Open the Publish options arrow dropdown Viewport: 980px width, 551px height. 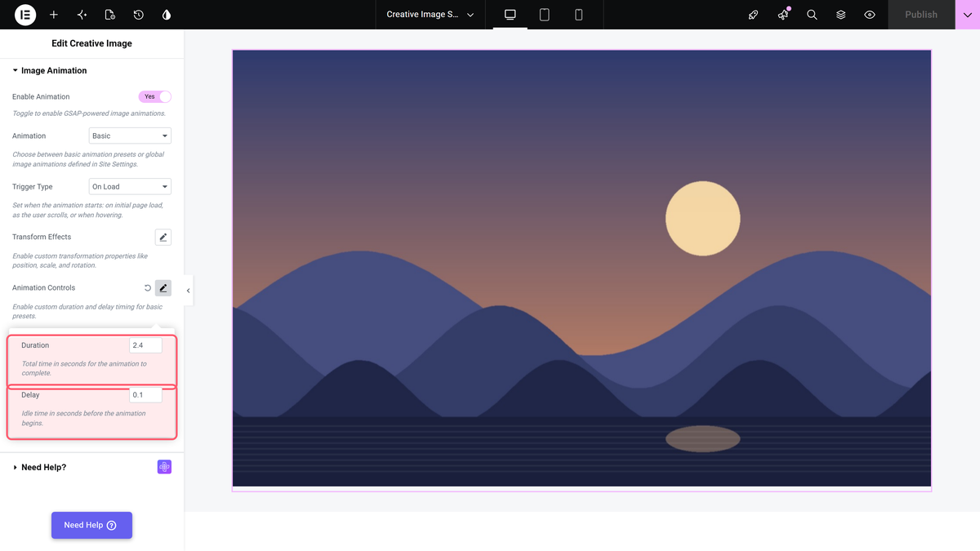click(968, 15)
